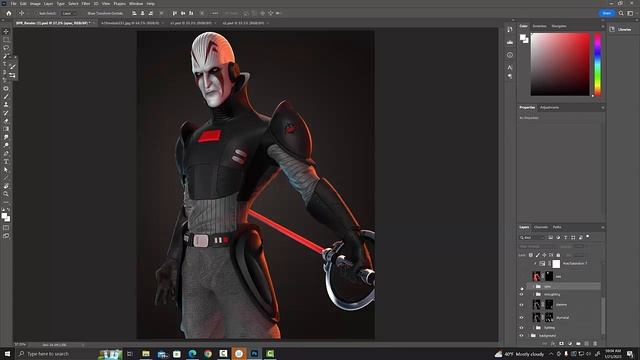Turn layer filtering on or off
This screenshot has width=640, height=360.
(588, 236)
